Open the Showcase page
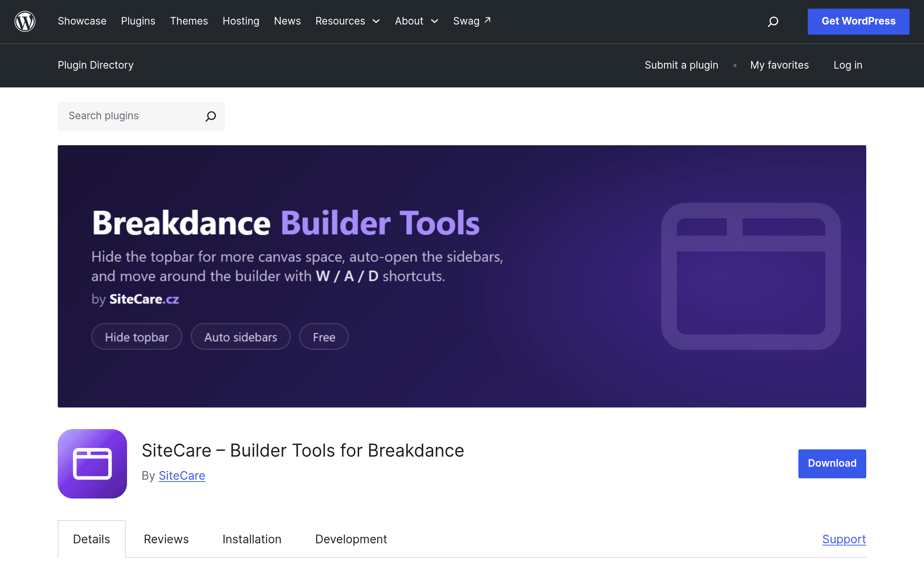 tap(82, 21)
